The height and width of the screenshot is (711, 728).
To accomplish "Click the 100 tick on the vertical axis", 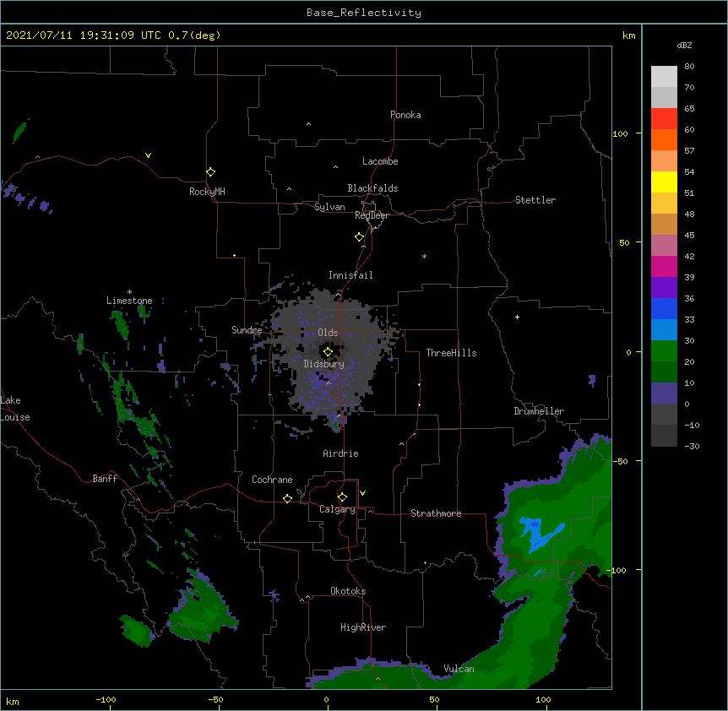I will [620, 134].
